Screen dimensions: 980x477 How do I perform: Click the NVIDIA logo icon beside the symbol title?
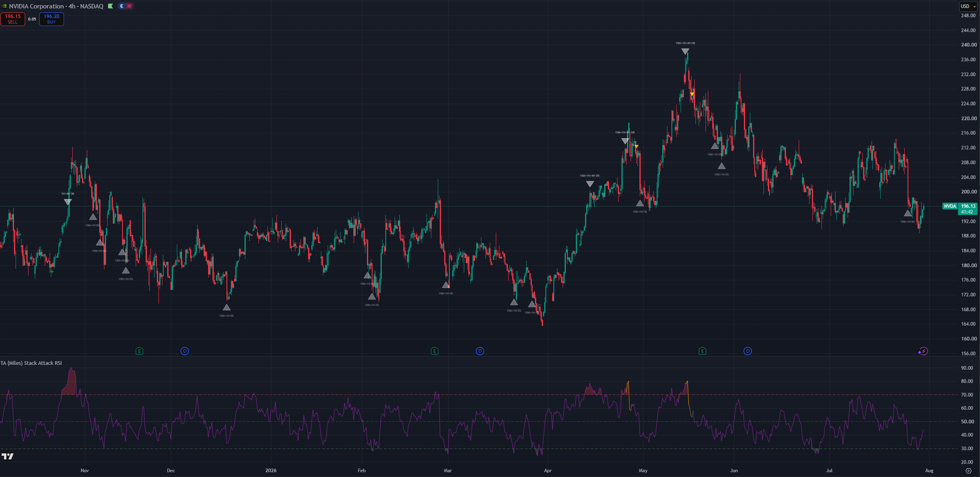(4, 6)
